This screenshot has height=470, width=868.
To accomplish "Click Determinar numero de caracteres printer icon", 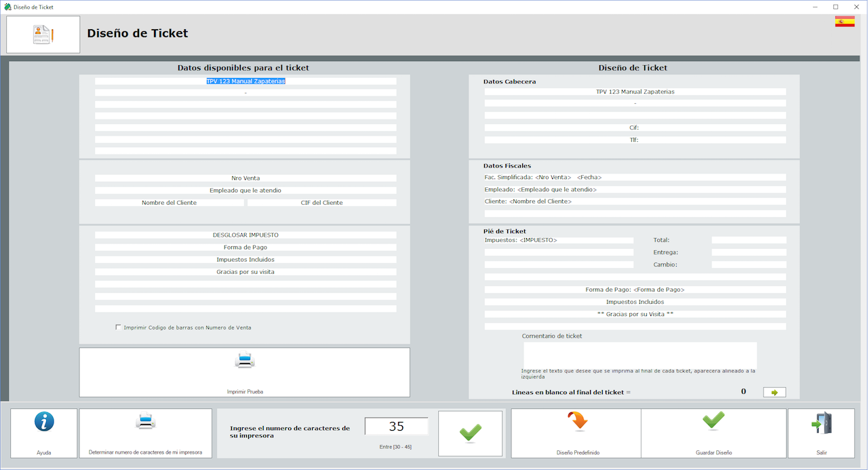I will tap(145, 423).
